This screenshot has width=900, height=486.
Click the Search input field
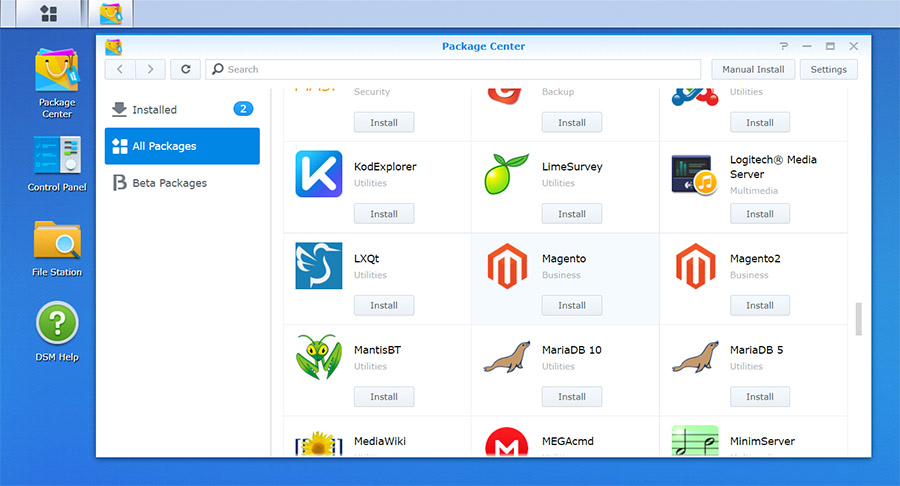tap(453, 69)
